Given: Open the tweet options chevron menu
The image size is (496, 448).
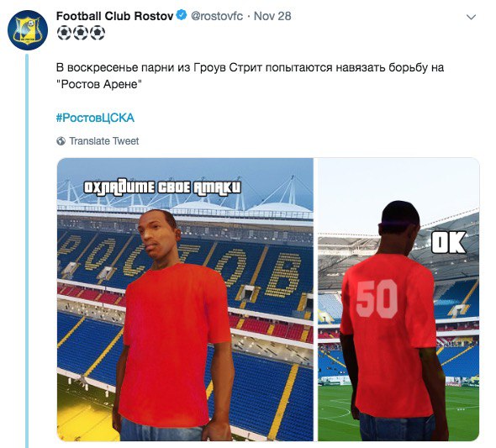Looking at the screenshot, I should pyautogui.click(x=472, y=17).
